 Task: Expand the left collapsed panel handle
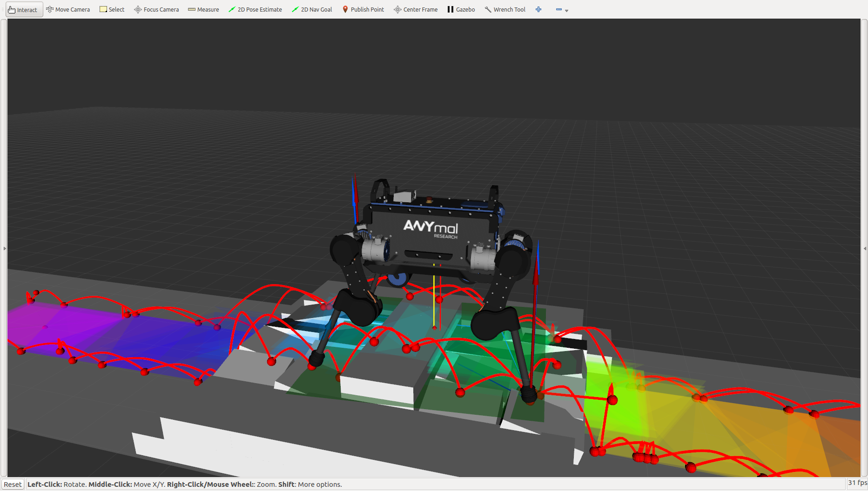5,248
